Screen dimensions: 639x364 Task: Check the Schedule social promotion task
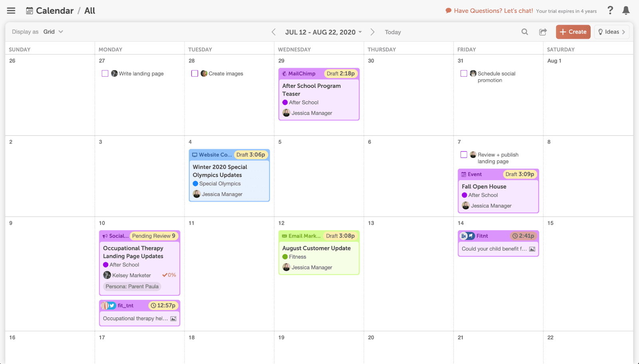coord(464,73)
